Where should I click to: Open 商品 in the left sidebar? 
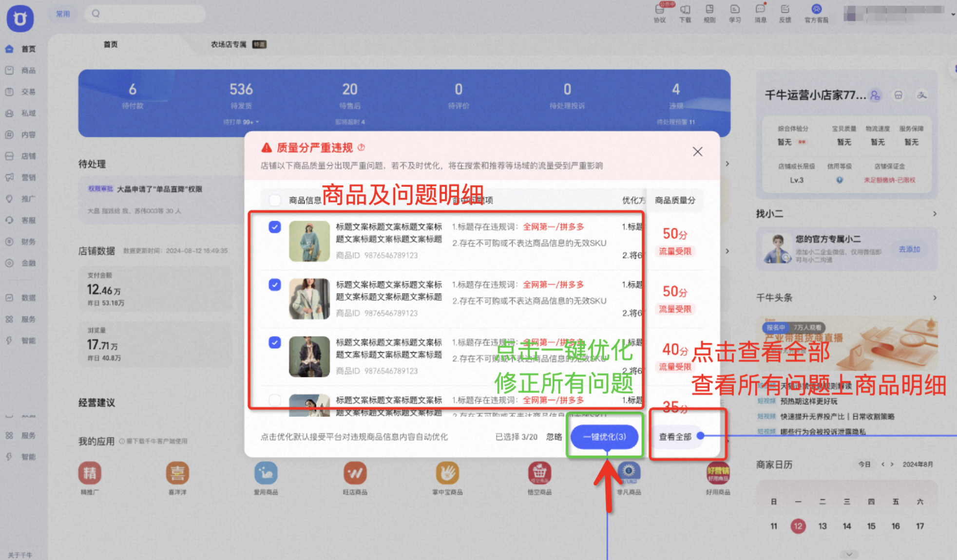(20, 71)
